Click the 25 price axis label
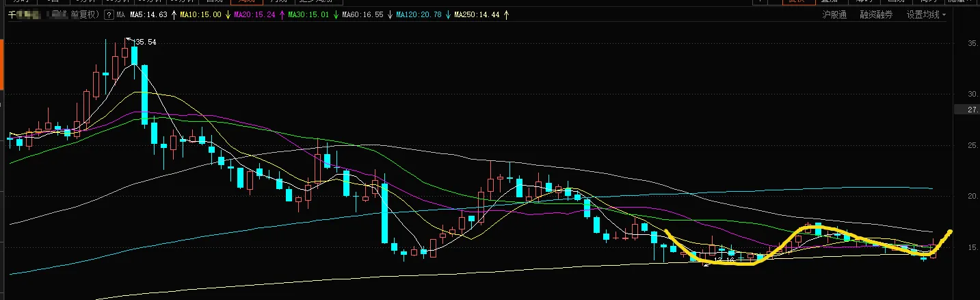Image resolution: width=980 pixels, height=300 pixels. click(x=972, y=145)
